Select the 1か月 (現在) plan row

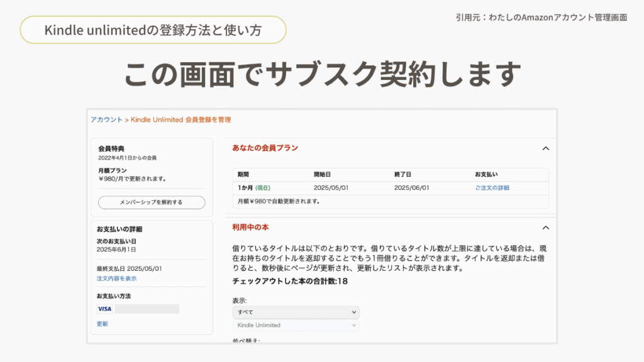tap(390, 188)
